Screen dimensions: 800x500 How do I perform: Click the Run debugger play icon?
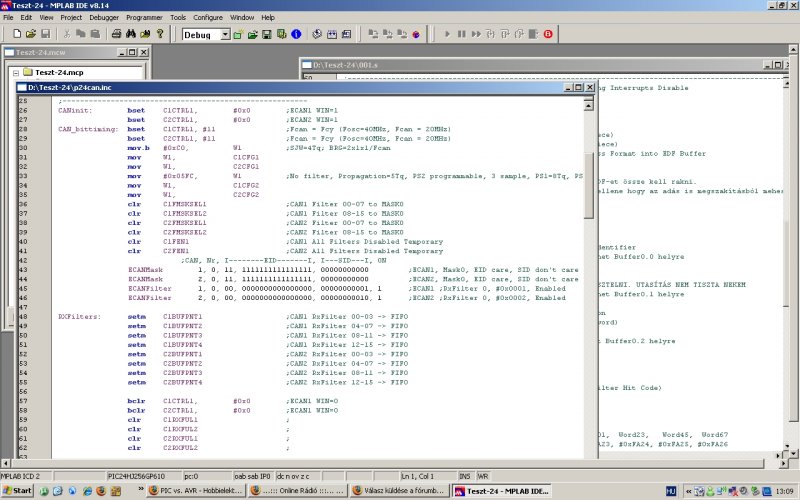(447, 34)
